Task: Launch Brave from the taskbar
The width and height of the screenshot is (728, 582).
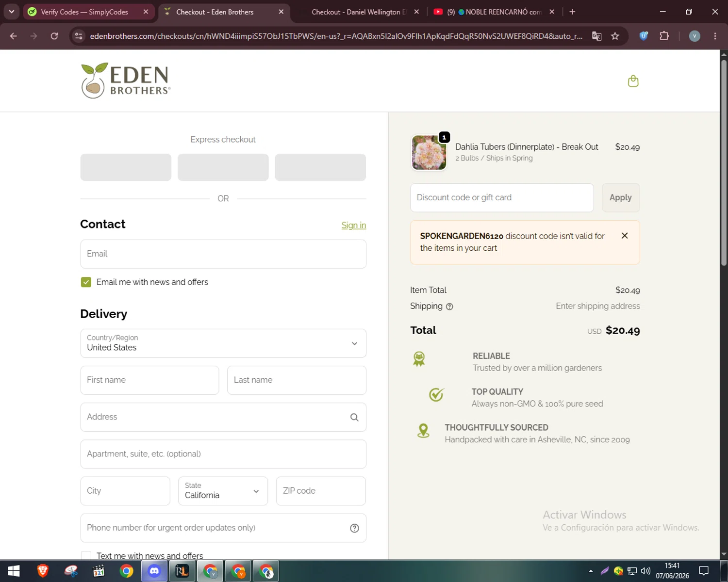Action: pos(43,571)
